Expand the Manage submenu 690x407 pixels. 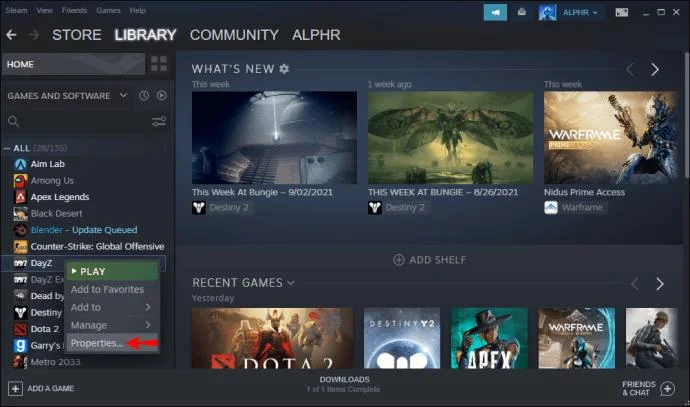[x=111, y=325]
